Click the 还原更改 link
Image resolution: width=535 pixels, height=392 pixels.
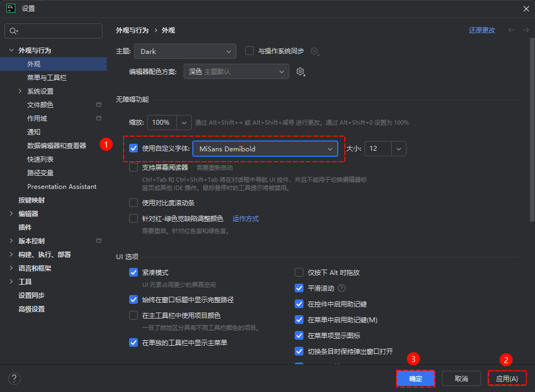tap(482, 30)
